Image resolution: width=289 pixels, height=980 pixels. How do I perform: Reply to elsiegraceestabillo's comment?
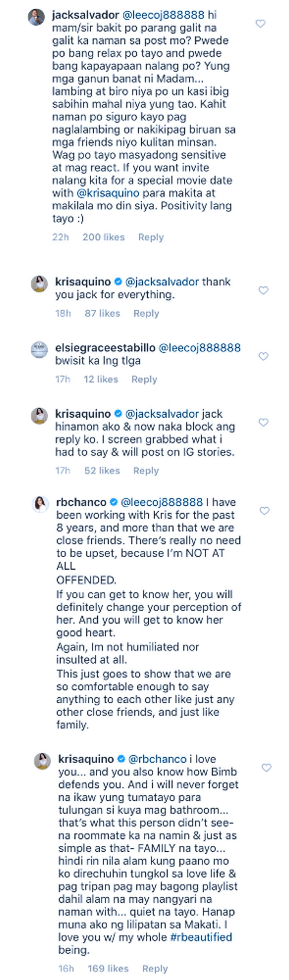[x=144, y=379]
